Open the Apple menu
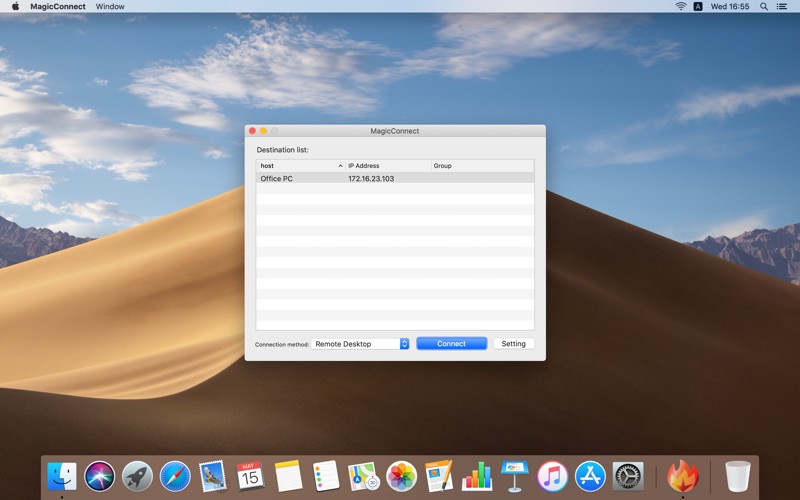800x500 pixels. tap(15, 7)
